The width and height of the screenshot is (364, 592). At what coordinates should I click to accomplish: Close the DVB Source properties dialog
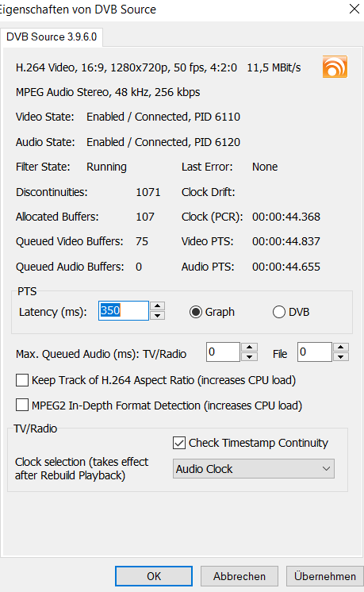[x=354, y=9]
